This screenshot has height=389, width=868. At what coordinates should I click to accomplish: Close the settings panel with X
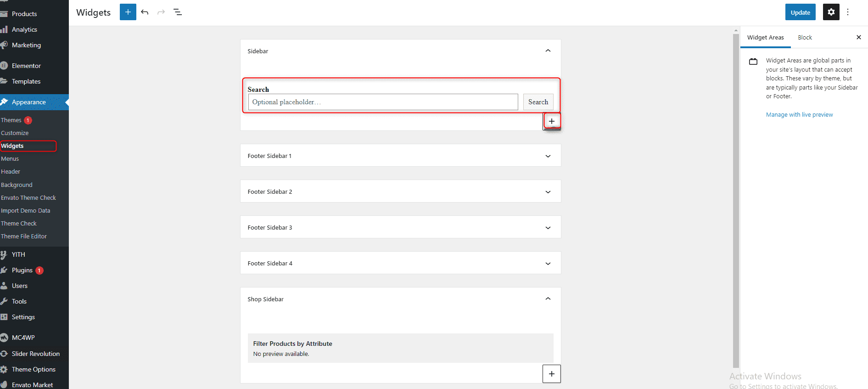coord(858,37)
